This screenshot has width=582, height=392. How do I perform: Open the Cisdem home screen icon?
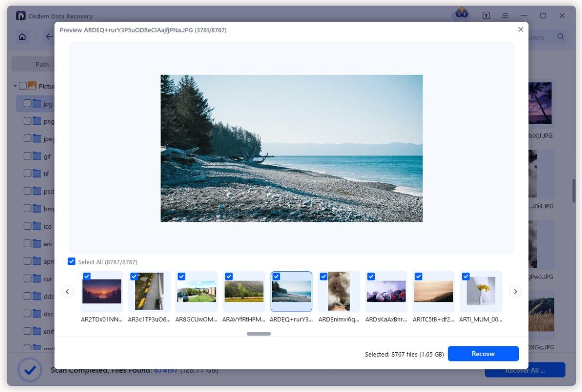pos(22,36)
